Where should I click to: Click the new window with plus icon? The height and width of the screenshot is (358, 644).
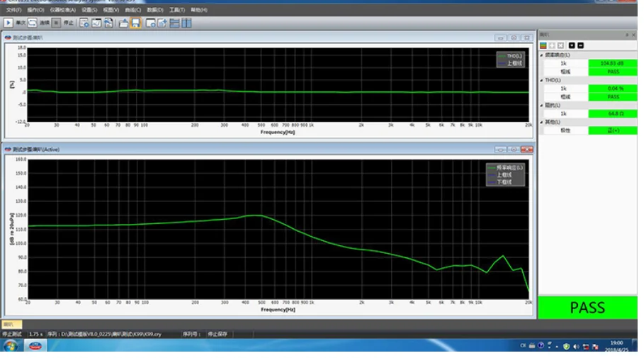pyautogui.click(x=151, y=23)
